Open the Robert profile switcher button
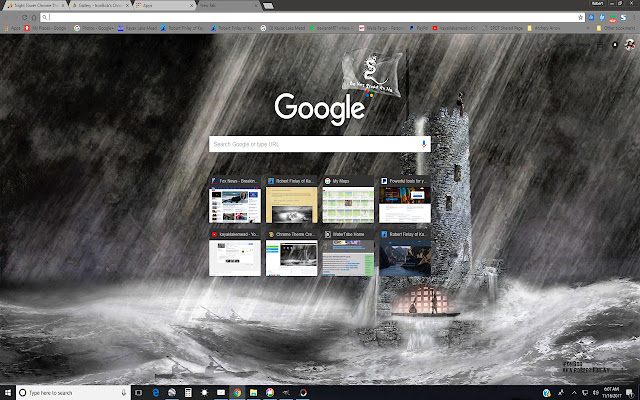The height and width of the screenshot is (400, 640). pyautogui.click(x=597, y=3)
